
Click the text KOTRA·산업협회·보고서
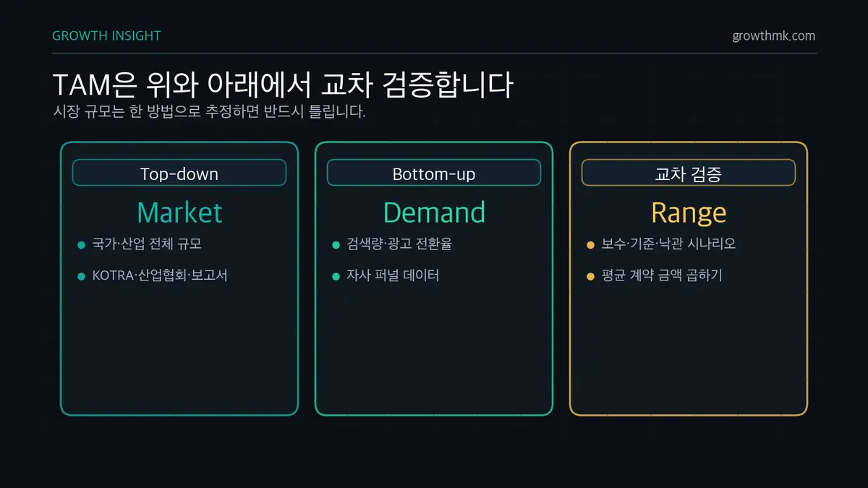pos(160,275)
